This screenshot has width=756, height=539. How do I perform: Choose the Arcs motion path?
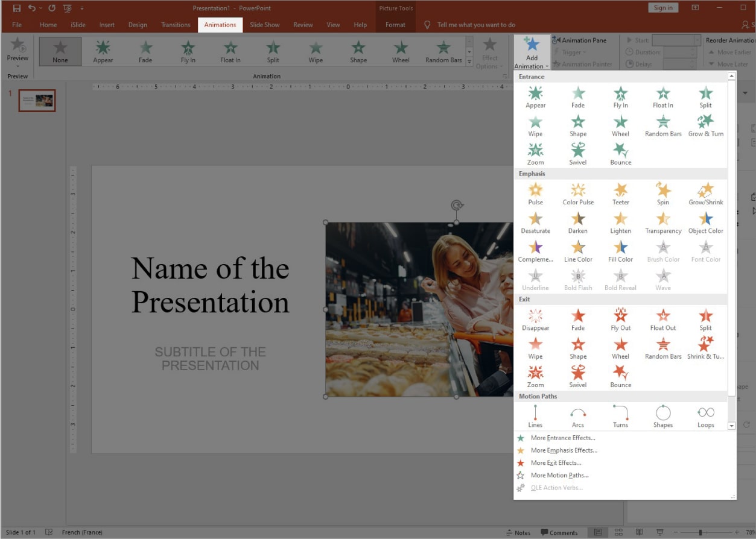(x=578, y=417)
